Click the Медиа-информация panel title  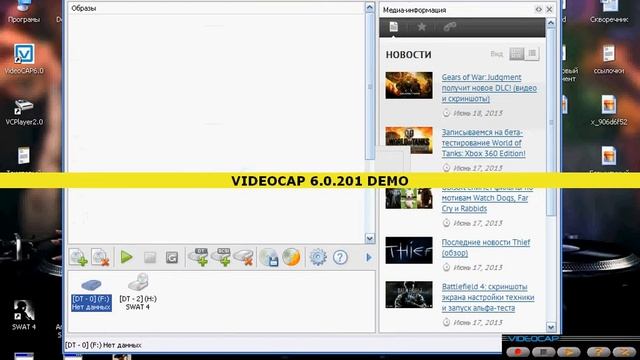tap(414, 10)
